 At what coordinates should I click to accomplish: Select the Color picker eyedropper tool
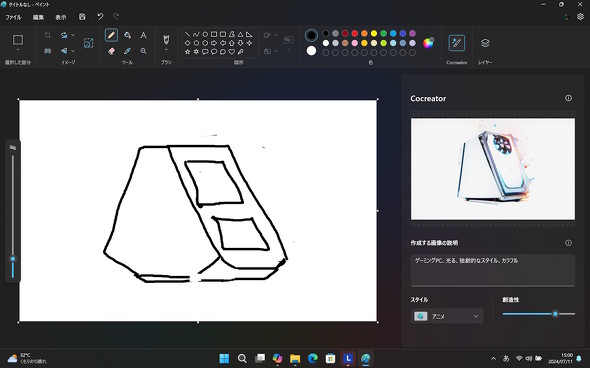(x=128, y=51)
